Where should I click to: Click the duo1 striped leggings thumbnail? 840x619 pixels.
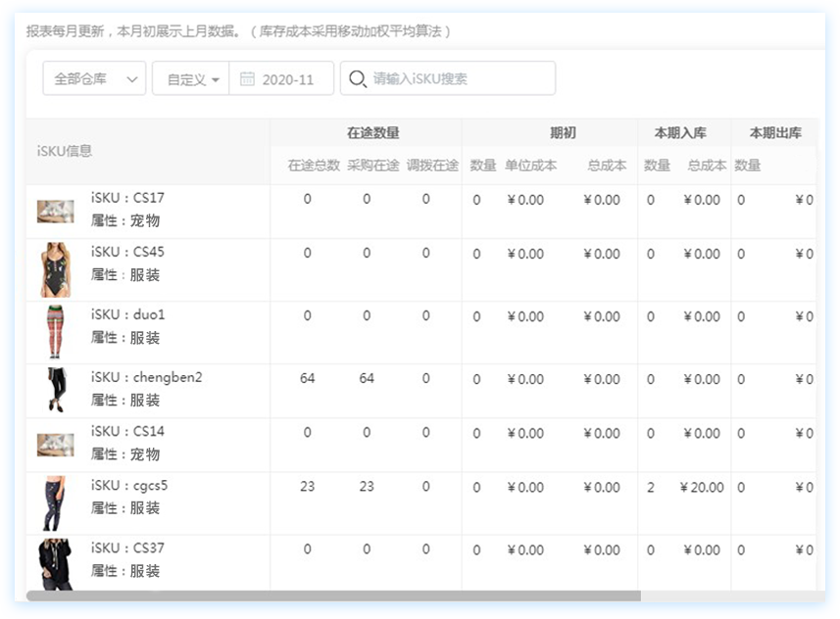tap(56, 332)
